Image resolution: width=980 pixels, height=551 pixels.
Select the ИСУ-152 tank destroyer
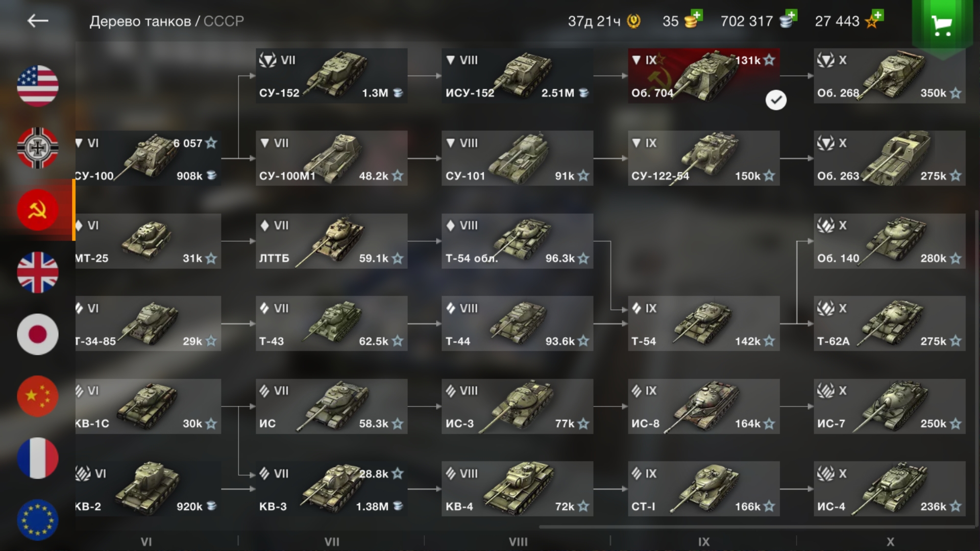point(518,76)
